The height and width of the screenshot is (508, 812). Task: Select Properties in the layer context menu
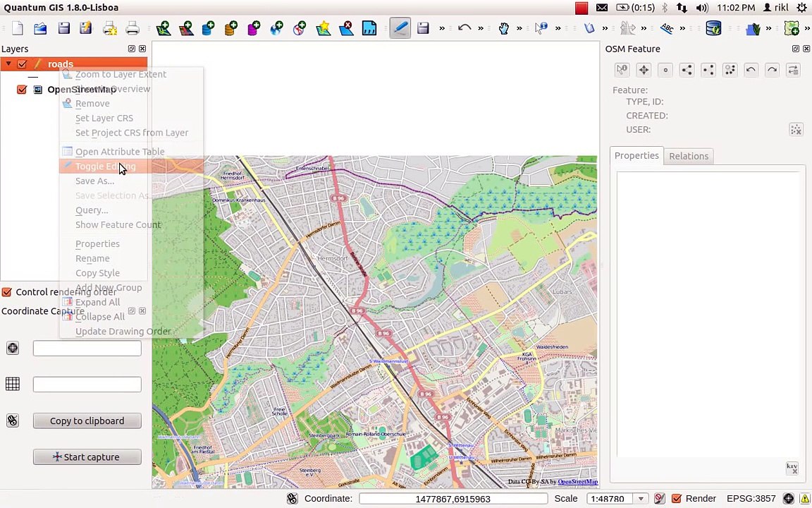coord(131,243)
